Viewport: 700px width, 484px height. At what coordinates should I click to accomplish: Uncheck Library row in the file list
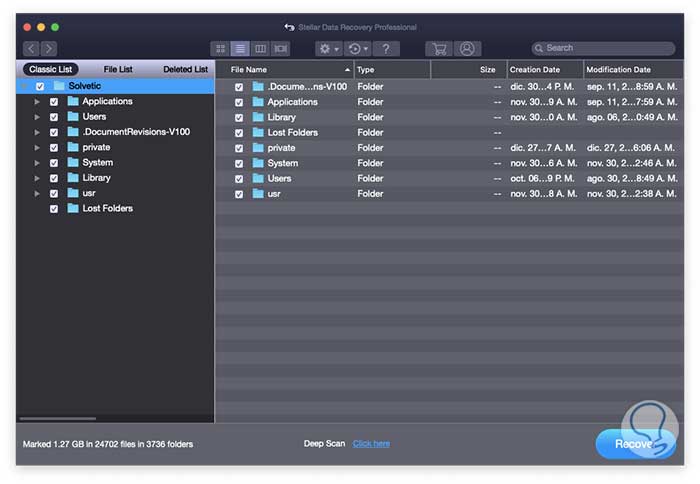pyautogui.click(x=239, y=117)
